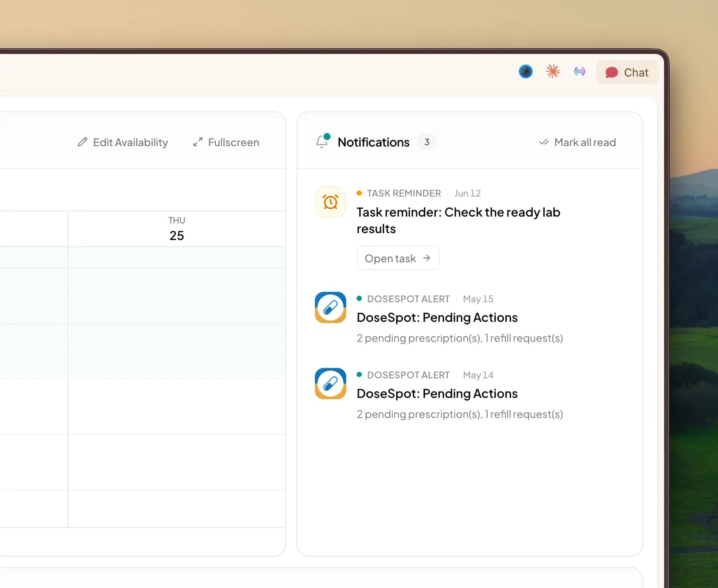
Task: Click the expand arrows Fullscreen icon
Action: coord(197,142)
